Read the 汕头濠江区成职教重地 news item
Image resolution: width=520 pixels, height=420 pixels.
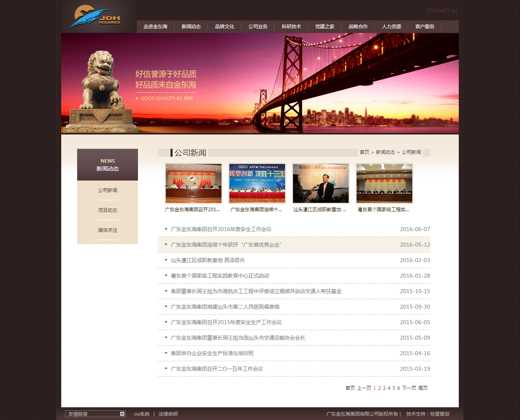click(x=208, y=261)
